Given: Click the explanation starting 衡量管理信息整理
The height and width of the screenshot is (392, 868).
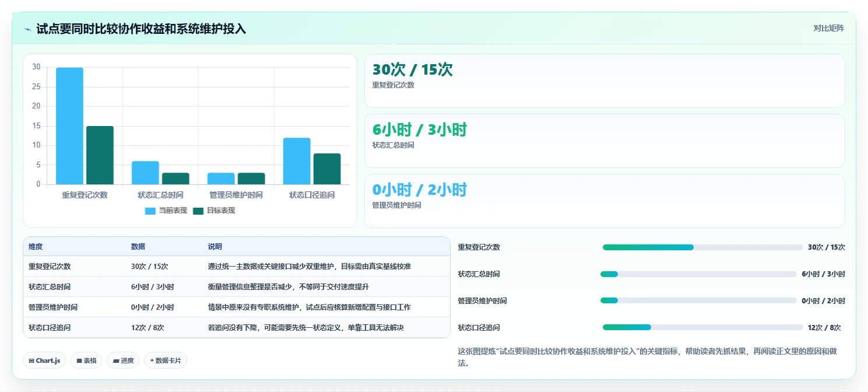Looking at the screenshot, I should [289, 287].
